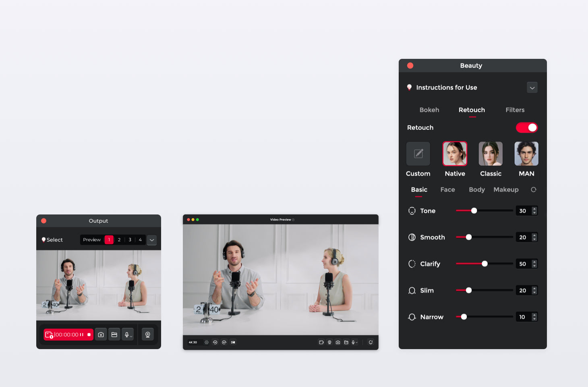Reset retouch settings with the circular reset icon
588x387 pixels.
pyautogui.click(x=534, y=189)
